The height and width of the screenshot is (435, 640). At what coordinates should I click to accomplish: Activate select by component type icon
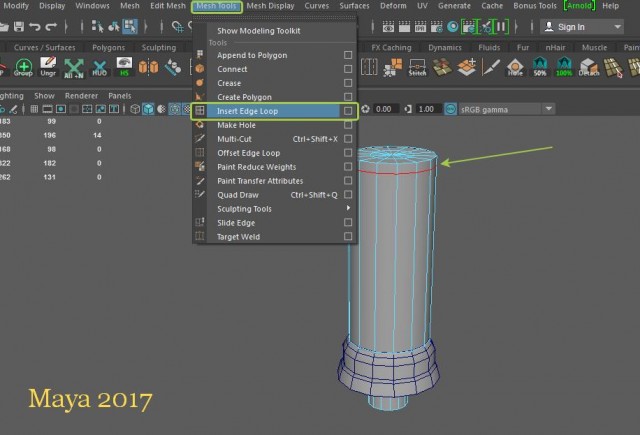[130, 27]
